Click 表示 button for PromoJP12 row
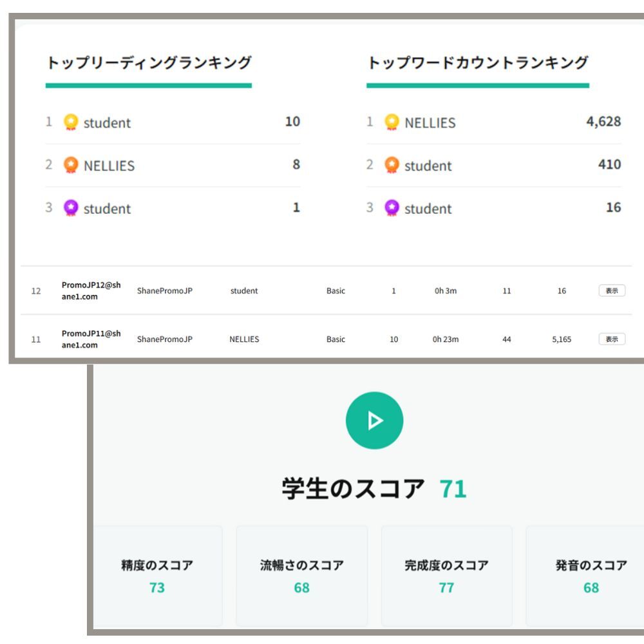Image resolution: width=644 pixels, height=644 pixels. [x=611, y=290]
